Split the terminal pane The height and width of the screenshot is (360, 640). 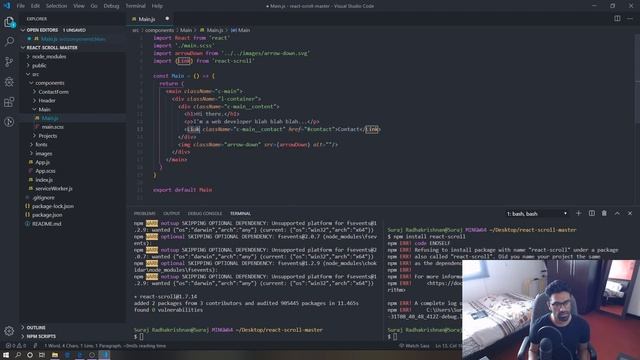[x=591, y=213]
